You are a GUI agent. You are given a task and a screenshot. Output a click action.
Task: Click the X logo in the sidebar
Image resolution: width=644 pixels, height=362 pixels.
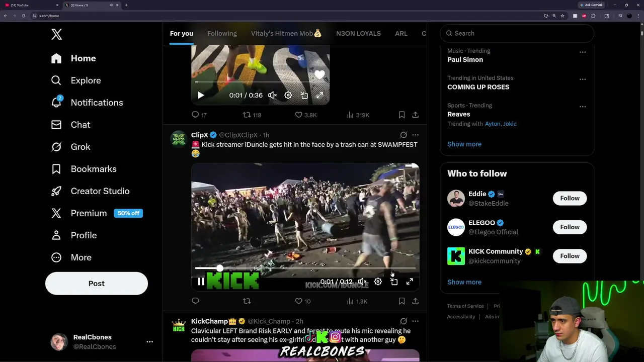pos(56,34)
